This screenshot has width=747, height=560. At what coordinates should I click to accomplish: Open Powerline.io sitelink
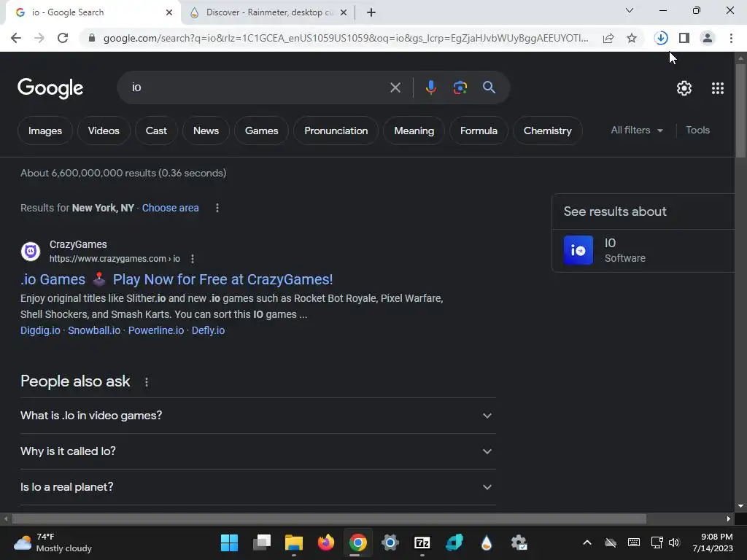click(156, 330)
